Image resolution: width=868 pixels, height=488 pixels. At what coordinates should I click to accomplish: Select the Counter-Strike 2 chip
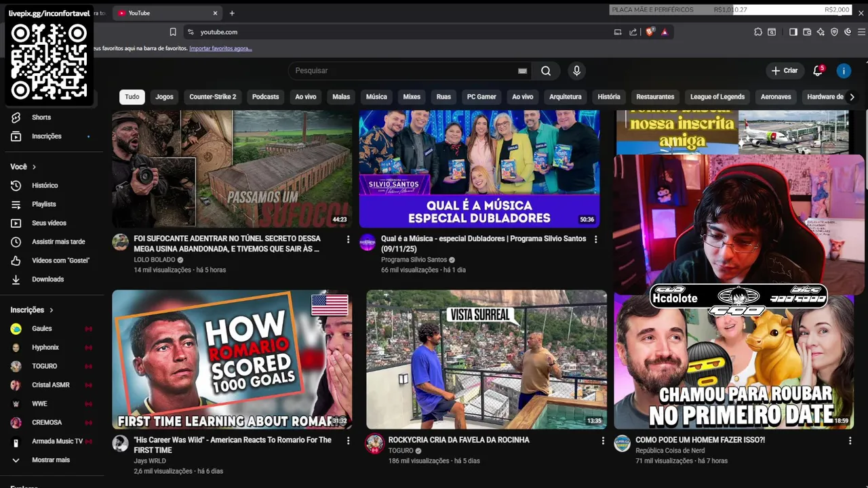(x=213, y=97)
